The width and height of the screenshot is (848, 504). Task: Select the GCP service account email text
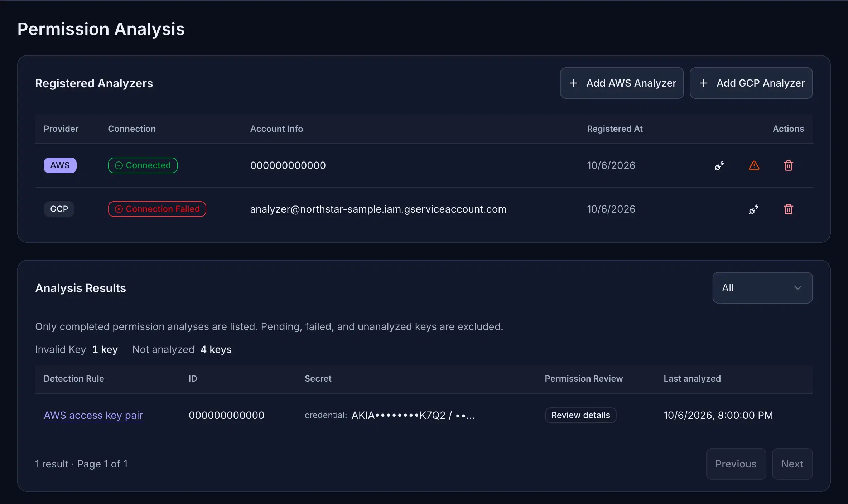(x=378, y=209)
